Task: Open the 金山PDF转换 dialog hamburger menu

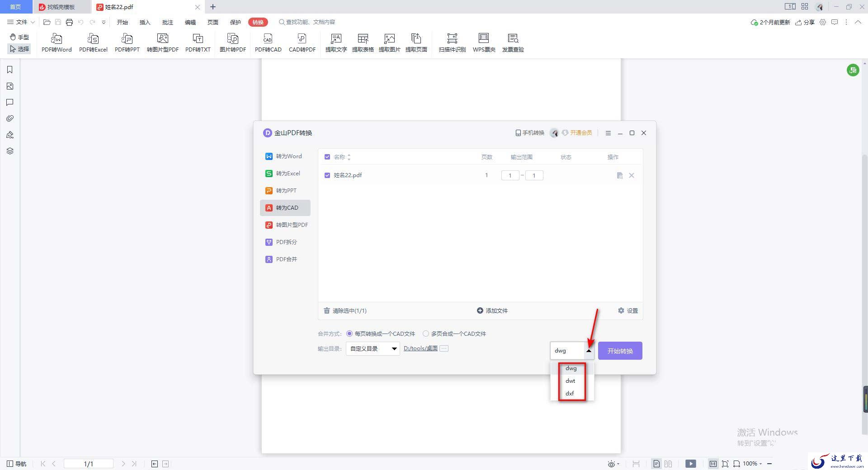Action: coord(608,133)
